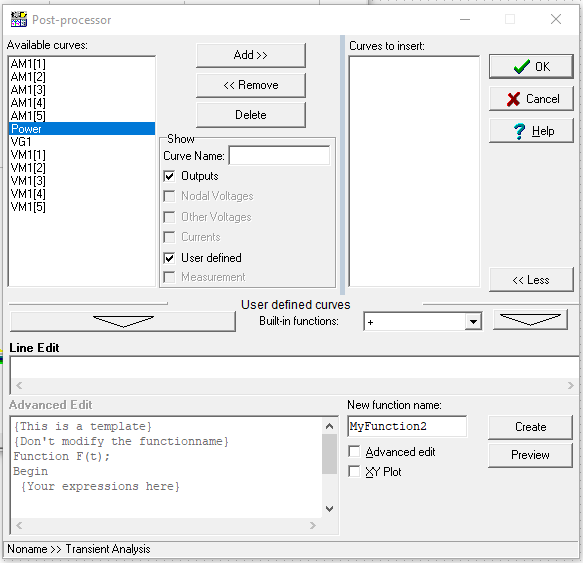
Task: Click the down-arrow button beside Built-in functions
Action: coord(531,320)
